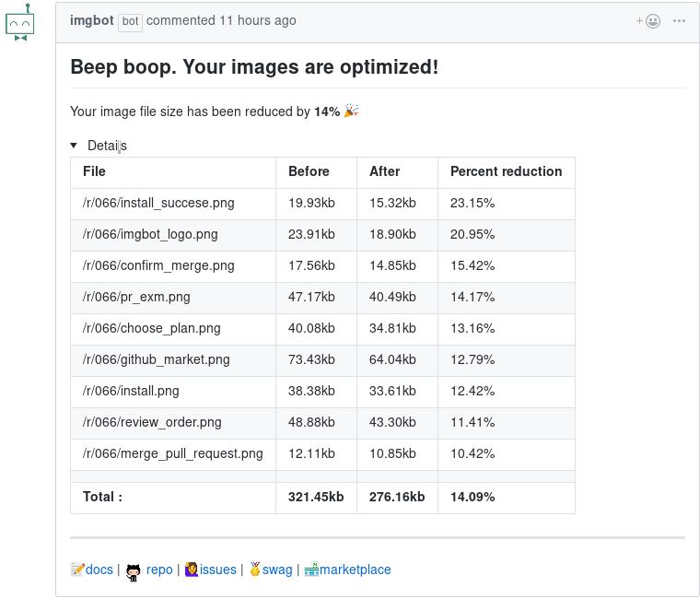Click the medal icon beside swag
The height and width of the screenshot is (599, 700).
pyautogui.click(x=255, y=570)
